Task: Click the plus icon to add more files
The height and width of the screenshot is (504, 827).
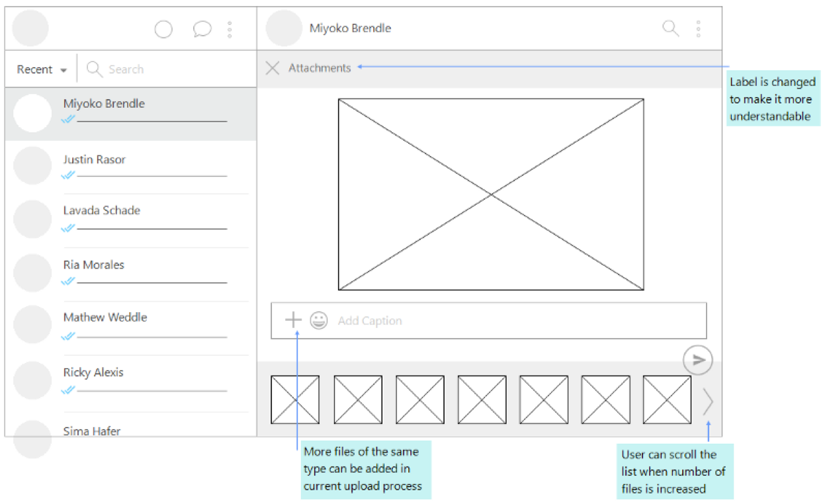Action: click(292, 321)
